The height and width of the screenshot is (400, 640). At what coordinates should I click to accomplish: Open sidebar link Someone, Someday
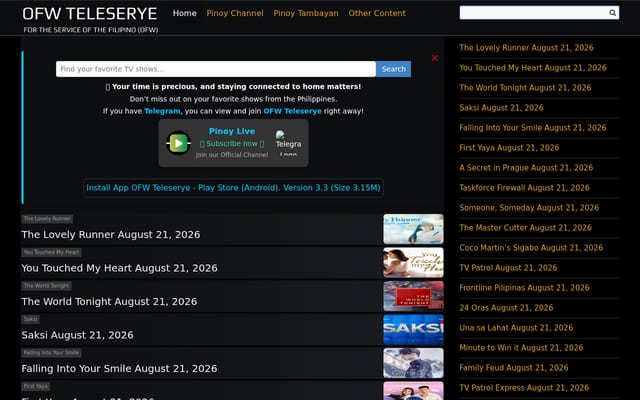click(x=529, y=208)
